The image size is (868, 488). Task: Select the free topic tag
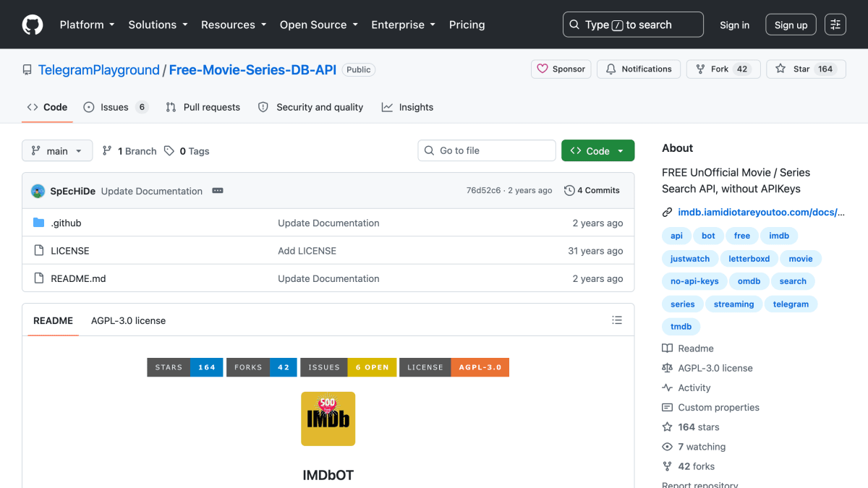coord(742,236)
